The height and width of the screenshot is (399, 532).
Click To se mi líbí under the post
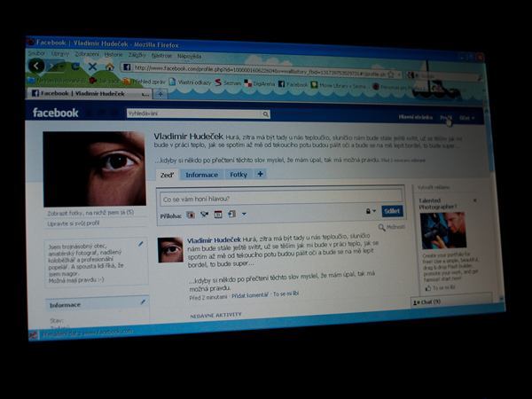click(x=286, y=293)
